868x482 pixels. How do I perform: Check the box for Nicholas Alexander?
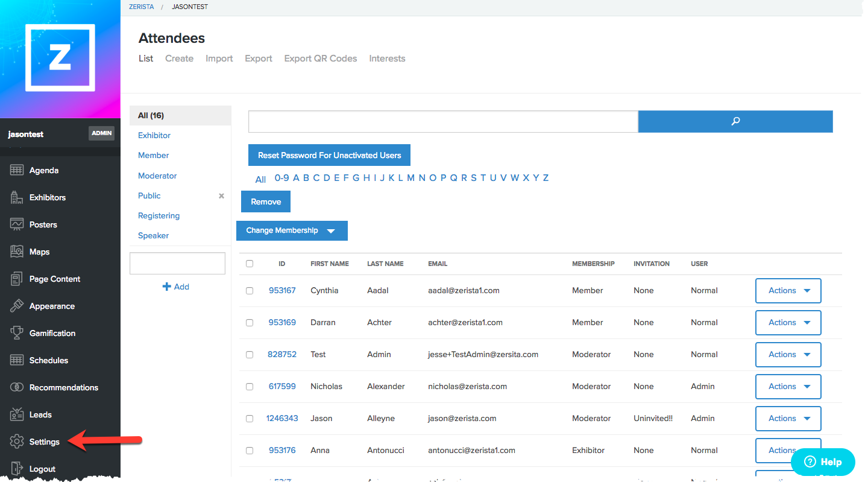point(250,387)
